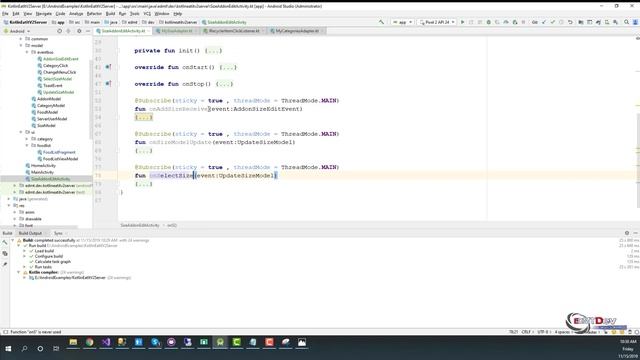The image size is (640, 360).
Task: Open the File menu
Action: click(x=5, y=14)
